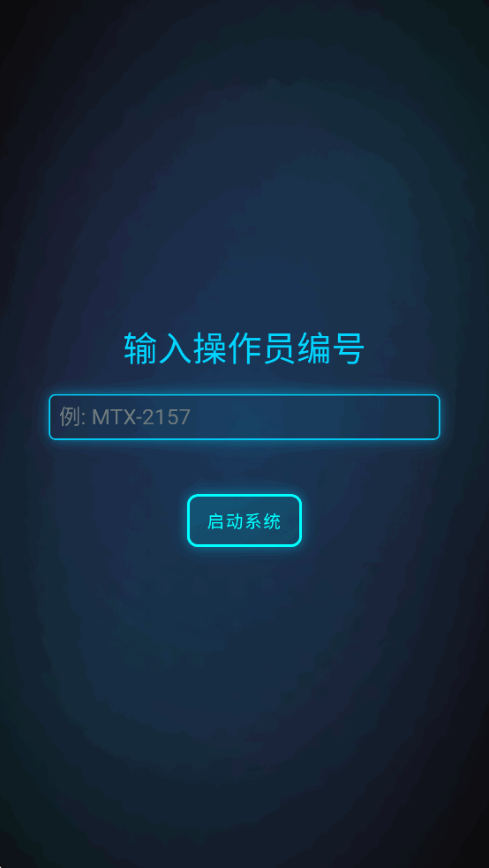Screen dimensions: 489x868
Task: Focus the operator ID input field
Action: tap(244, 417)
